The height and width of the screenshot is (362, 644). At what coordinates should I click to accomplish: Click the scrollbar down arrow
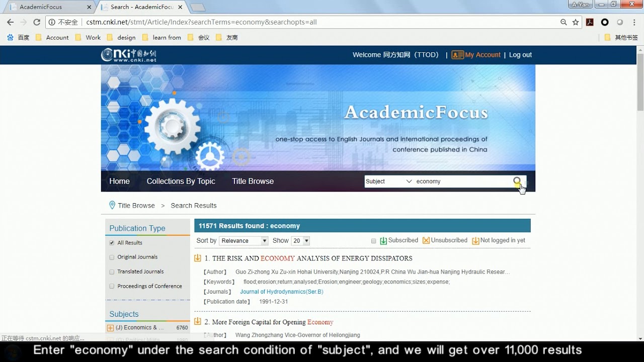pos(640,338)
